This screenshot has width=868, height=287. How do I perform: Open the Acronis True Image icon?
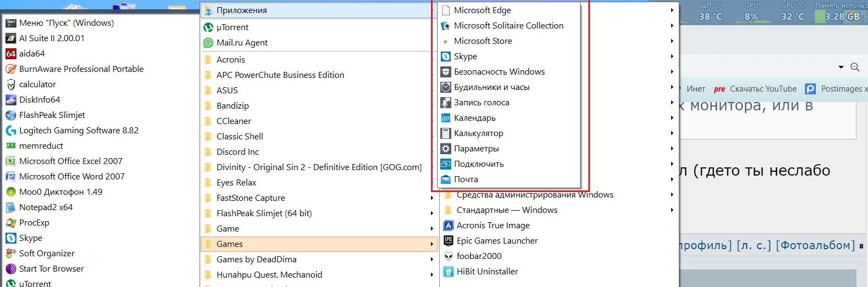click(449, 226)
